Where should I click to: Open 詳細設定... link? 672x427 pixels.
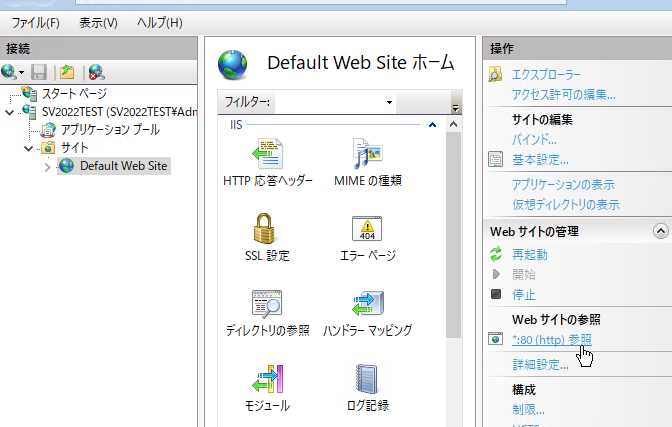pyautogui.click(x=540, y=364)
